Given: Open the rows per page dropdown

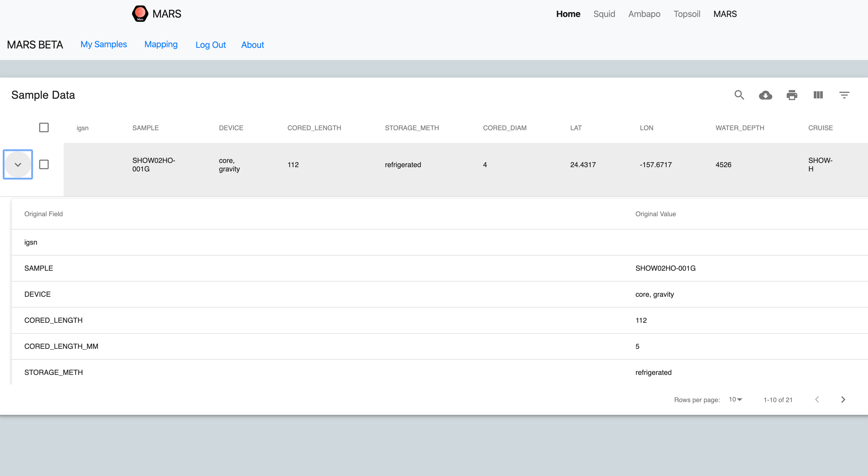Looking at the screenshot, I should point(735,399).
